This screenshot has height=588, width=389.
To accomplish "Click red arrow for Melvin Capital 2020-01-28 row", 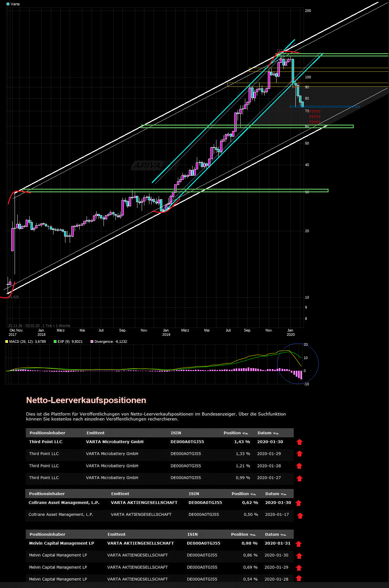I will point(299,578).
